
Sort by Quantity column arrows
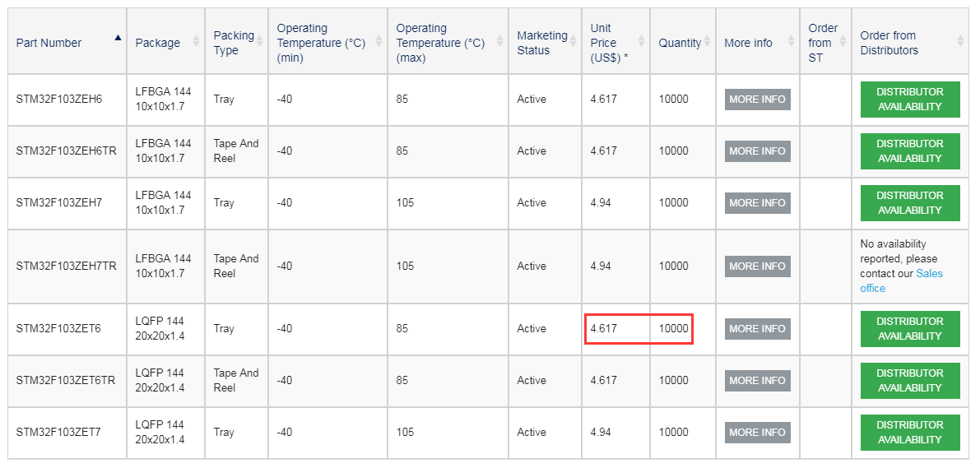(707, 41)
